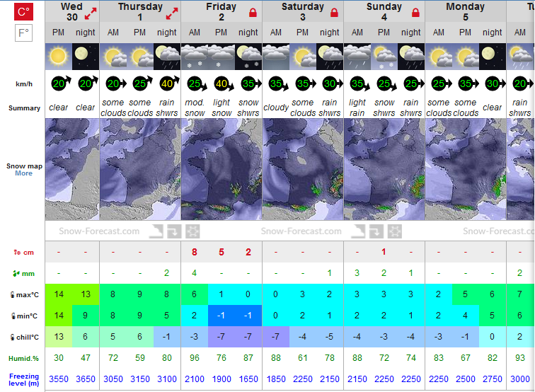
Task: Expand the Wed 30 column with red arrows
Action: pyautogui.click(x=91, y=13)
